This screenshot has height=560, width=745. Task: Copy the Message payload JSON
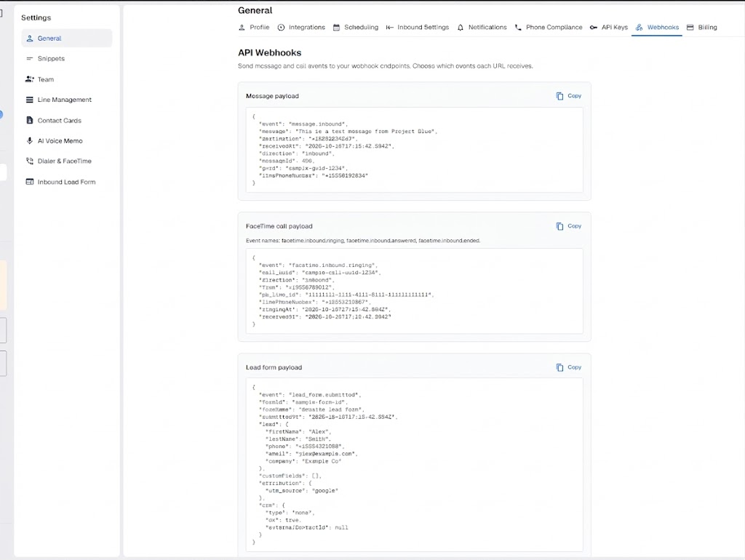click(x=569, y=96)
